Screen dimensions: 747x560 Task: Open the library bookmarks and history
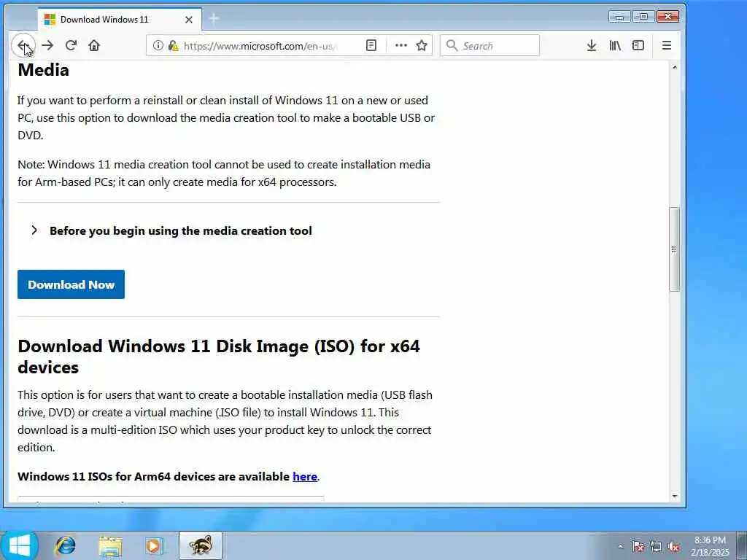coord(614,45)
